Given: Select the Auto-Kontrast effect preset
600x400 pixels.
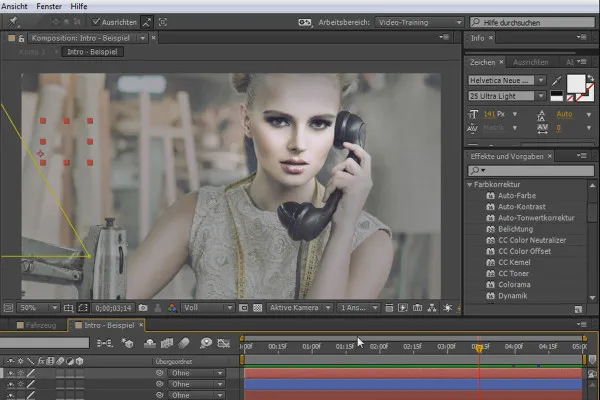Looking at the screenshot, I should (519, 207).
